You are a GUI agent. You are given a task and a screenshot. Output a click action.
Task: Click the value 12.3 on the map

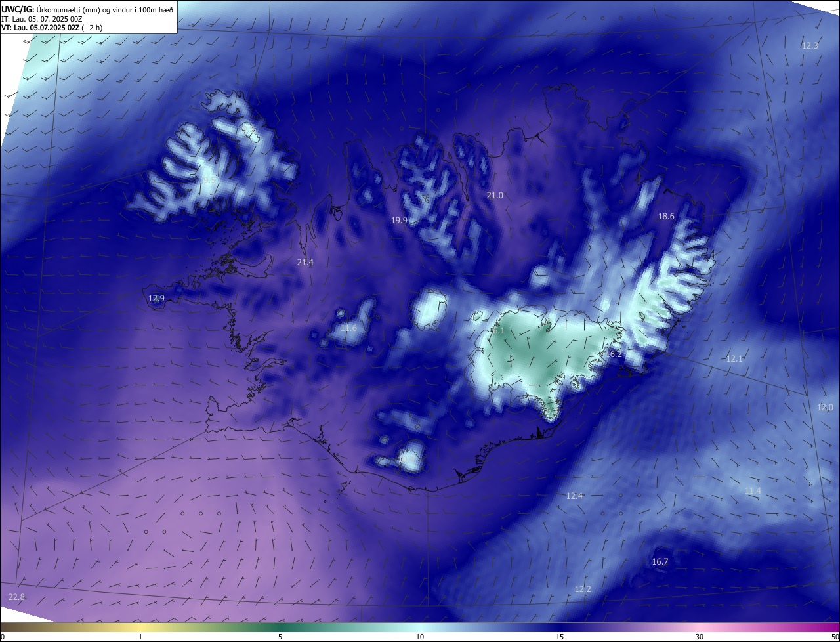[x=810, y=46]
